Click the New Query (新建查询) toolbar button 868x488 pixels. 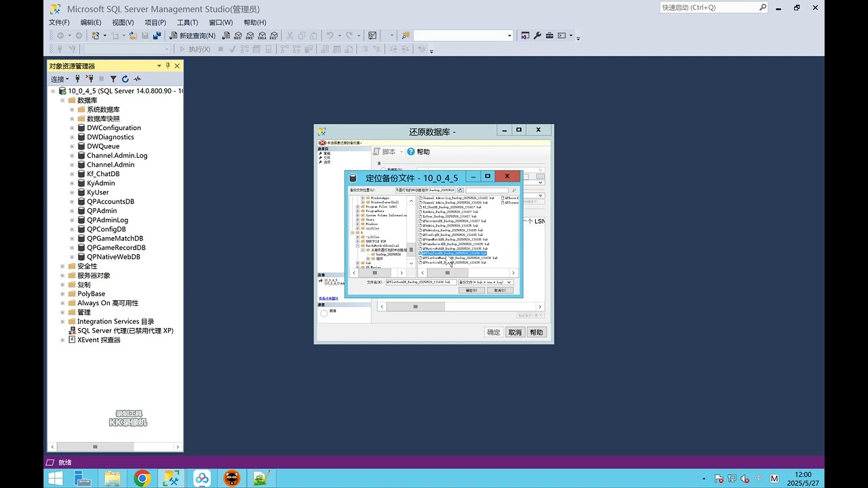193,35
